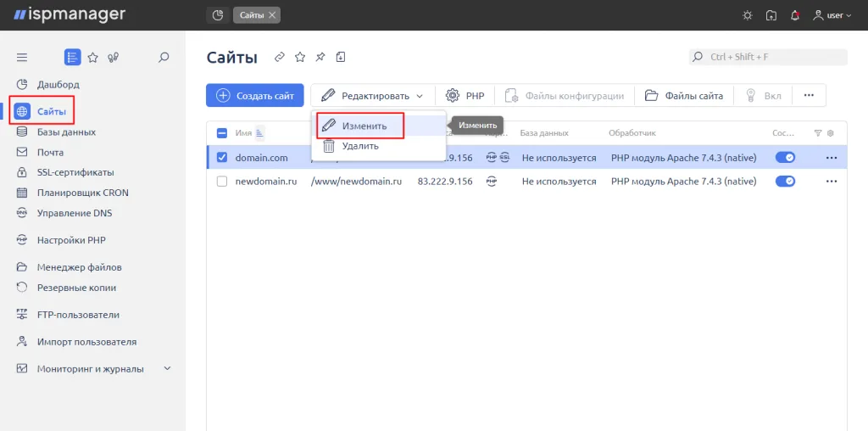The image size is (868, 431).
Task: Open the user account dropdown
Action: tap(832, 15)
